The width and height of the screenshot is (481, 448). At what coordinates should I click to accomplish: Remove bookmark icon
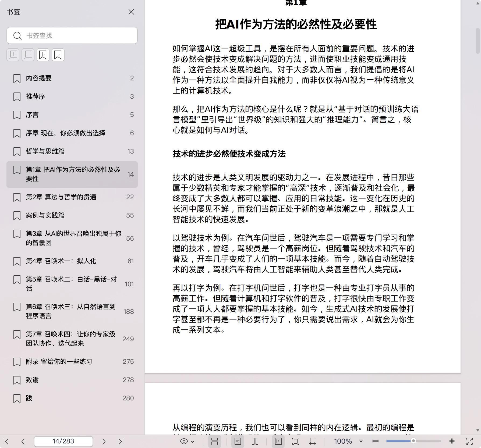(58, 55)
